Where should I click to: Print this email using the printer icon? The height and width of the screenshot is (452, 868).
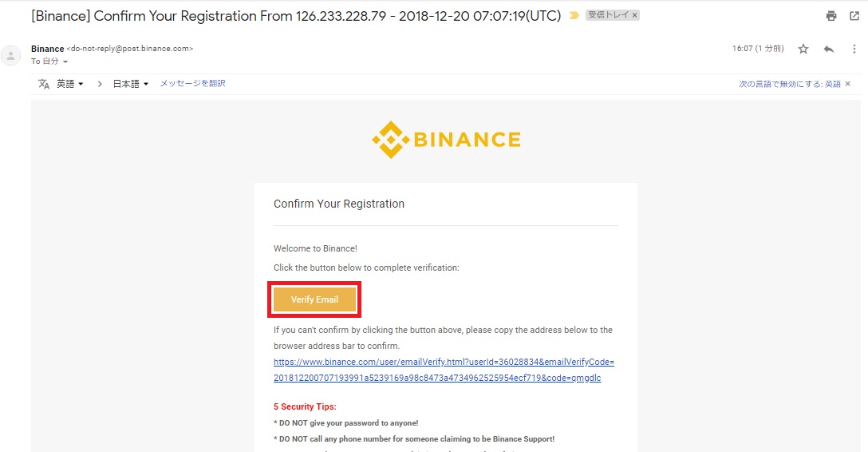[x=831, y=16]
